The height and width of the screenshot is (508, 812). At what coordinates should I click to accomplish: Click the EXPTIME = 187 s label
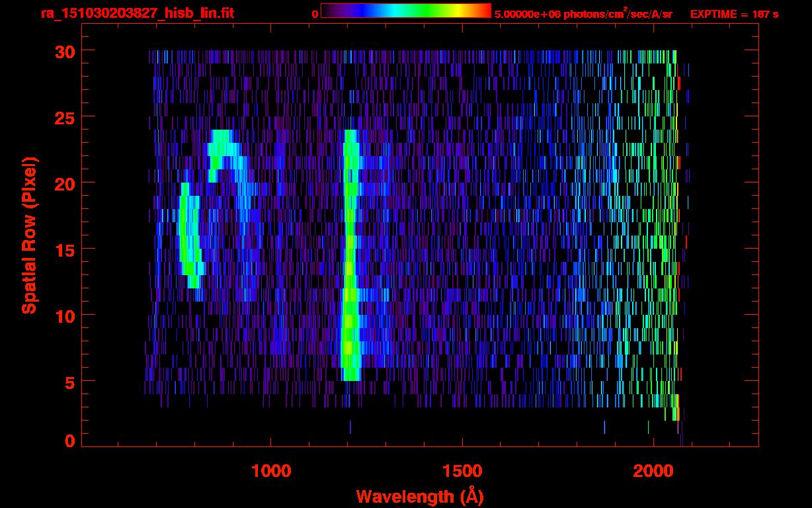(734, 14)
